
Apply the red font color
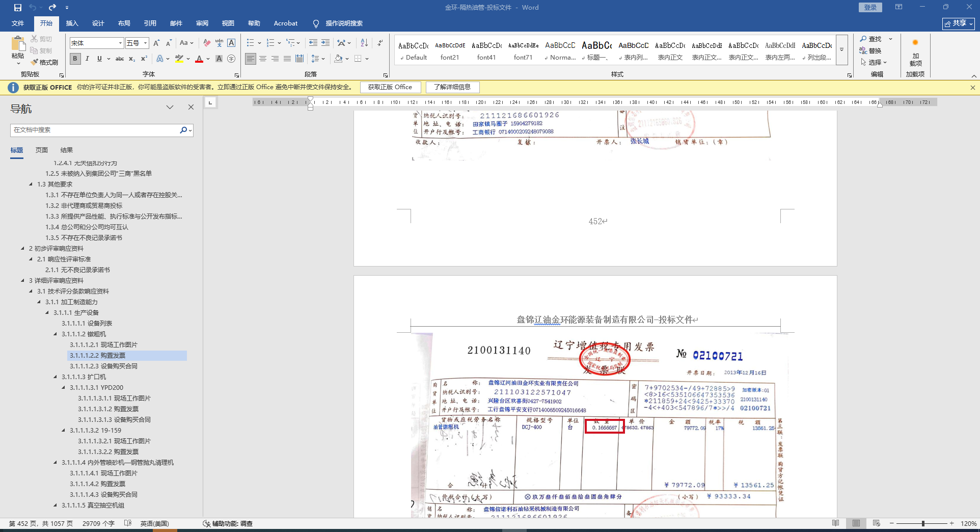[x=199, y=59]
